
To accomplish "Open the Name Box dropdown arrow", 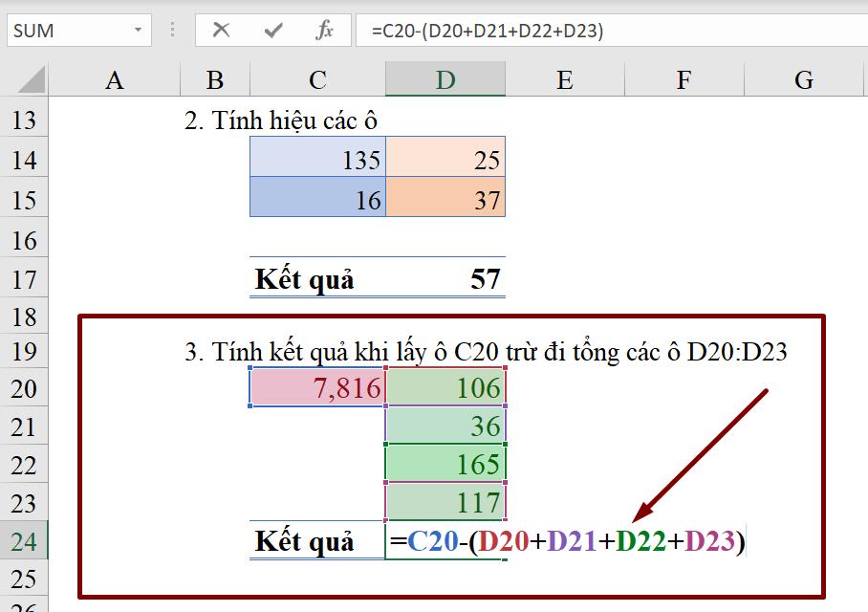I will [138, 29].
